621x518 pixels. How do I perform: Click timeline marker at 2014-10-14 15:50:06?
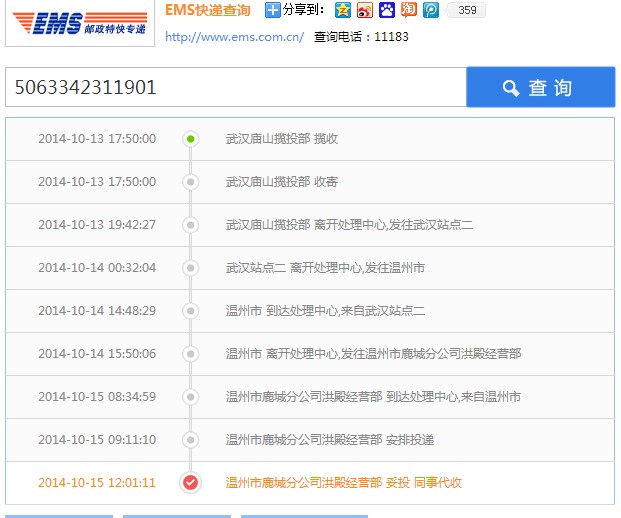(190, 354)
